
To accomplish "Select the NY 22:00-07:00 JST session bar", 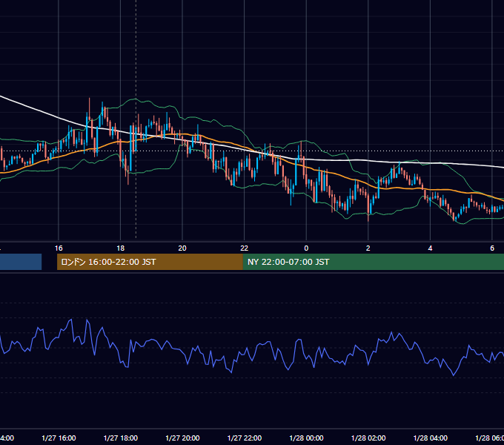I will click(373, 262).
